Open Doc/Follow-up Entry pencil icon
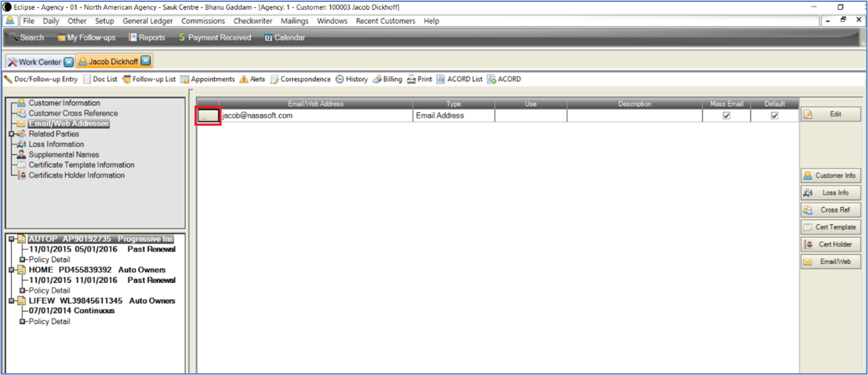 click(8, 79)
